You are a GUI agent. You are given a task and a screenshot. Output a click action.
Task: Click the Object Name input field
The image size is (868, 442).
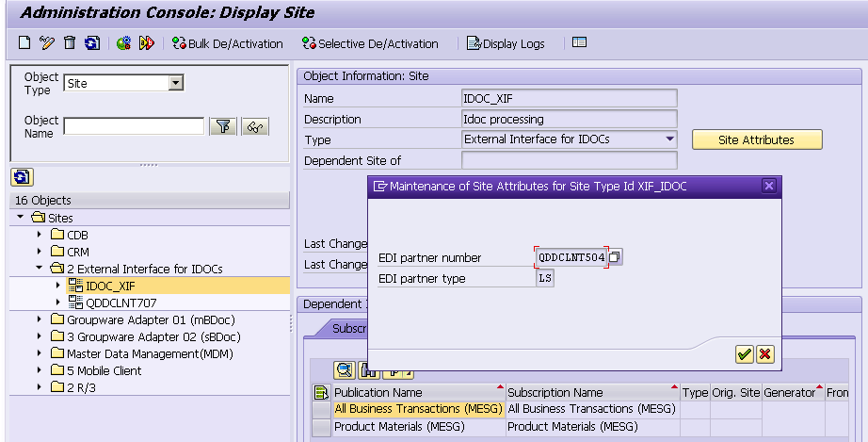click(x=134, y=126)
